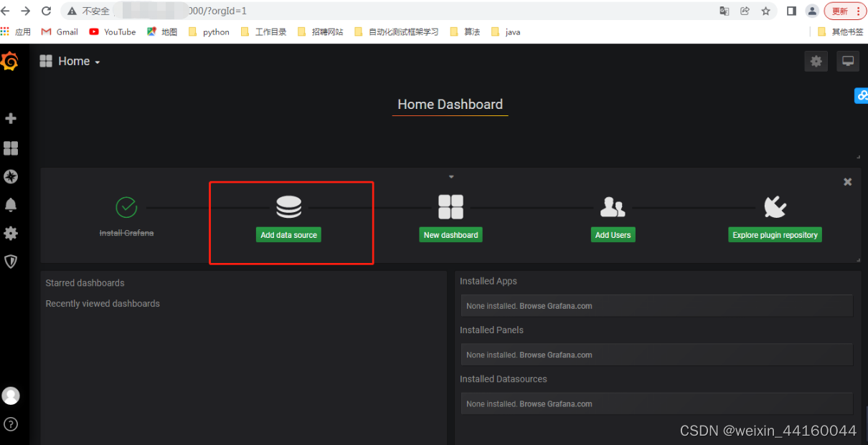Click the Install Grafana strikethrough label
Image resolution: width=868 pixels, height=445 pixels.
tap(126, 233)
